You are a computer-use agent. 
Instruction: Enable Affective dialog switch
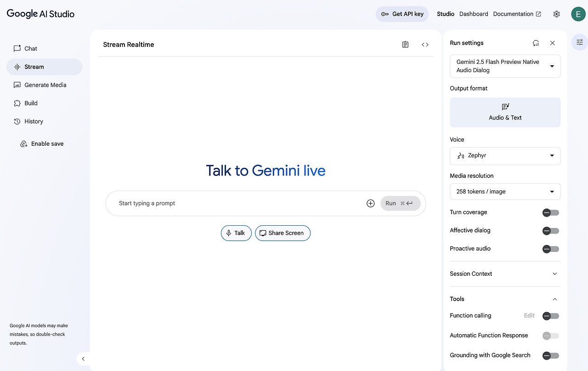tap(551, 231)
